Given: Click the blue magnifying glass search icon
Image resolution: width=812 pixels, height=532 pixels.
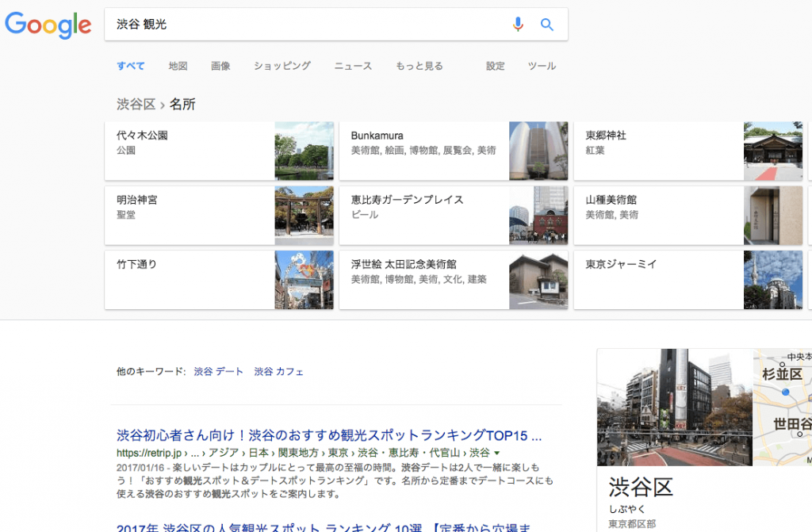Looking at the screenshot, I should 546,25.
